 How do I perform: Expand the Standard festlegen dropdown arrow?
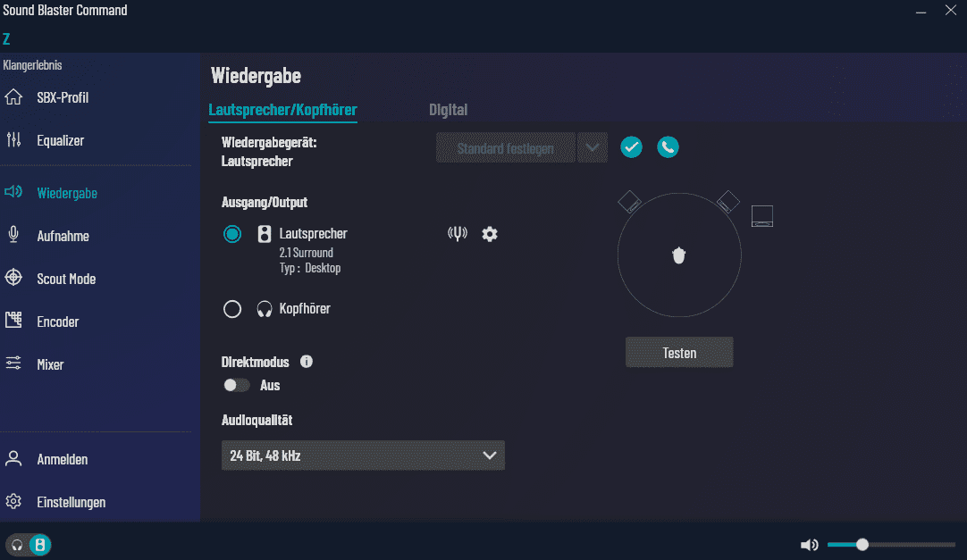592,148
